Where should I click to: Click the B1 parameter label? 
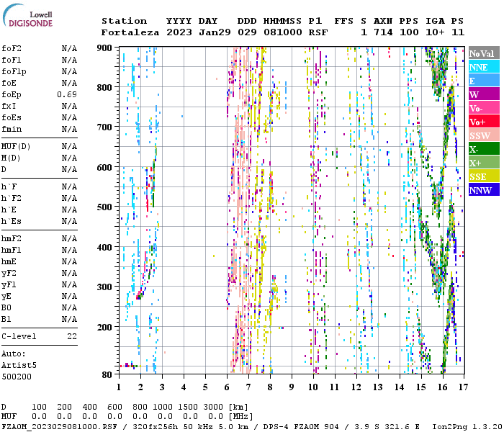6,320
